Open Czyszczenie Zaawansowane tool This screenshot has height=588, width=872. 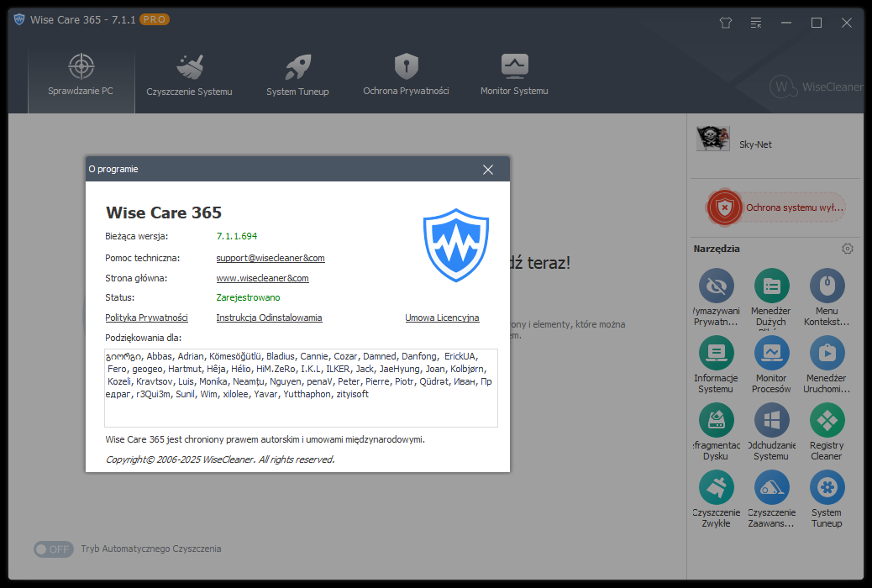pos(771,500)
